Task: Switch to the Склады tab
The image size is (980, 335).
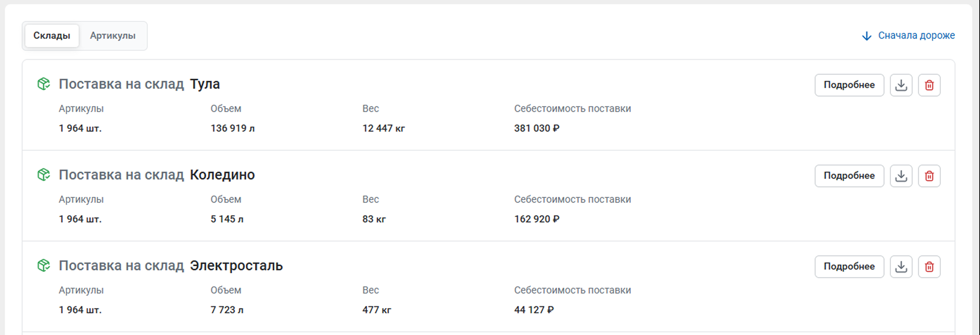Action: (x=52, y=36)
